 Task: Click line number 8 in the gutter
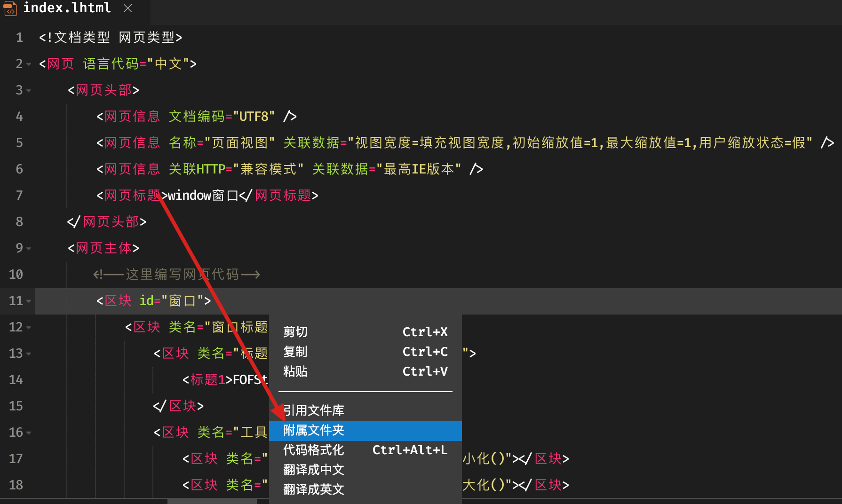[x=19, y=222]
